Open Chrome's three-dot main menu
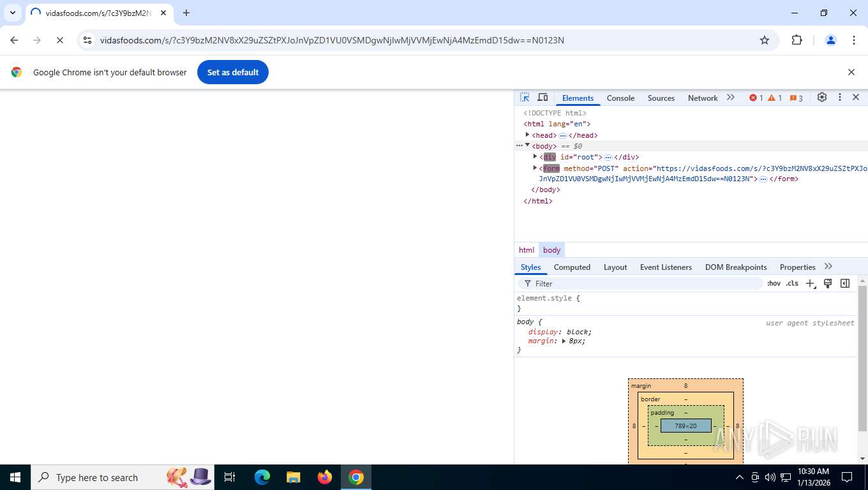Viewport: 868px width, 490px height. click(x=854, y=40)
